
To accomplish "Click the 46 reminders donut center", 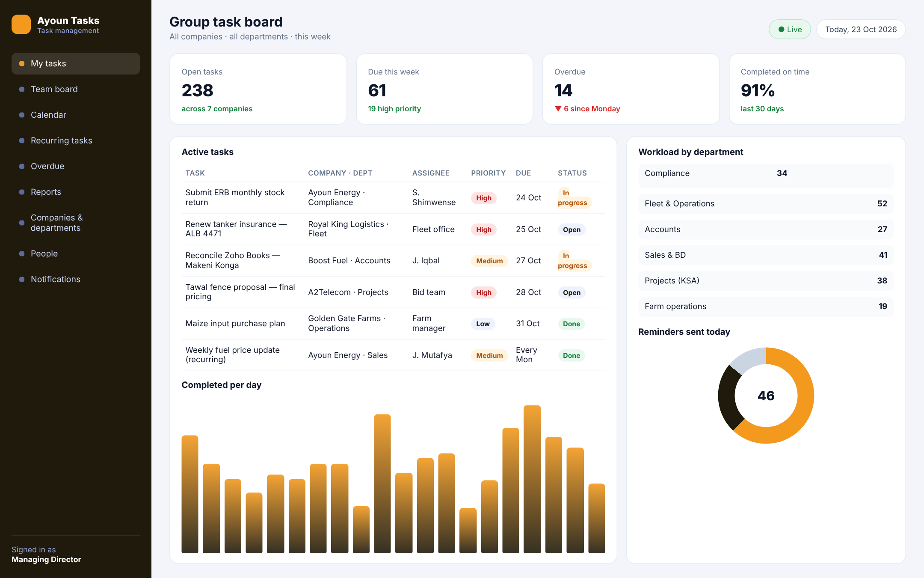I will point(766,396).
